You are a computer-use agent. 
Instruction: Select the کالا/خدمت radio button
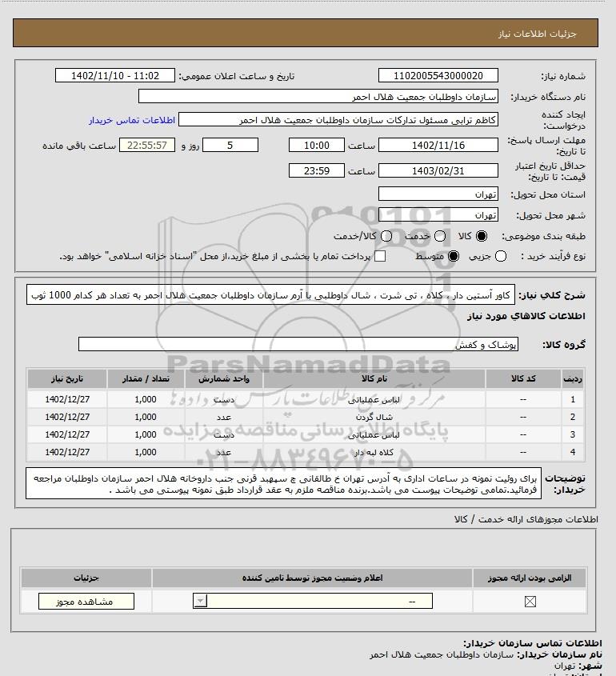pyautogui.click(x=386, y=236)
